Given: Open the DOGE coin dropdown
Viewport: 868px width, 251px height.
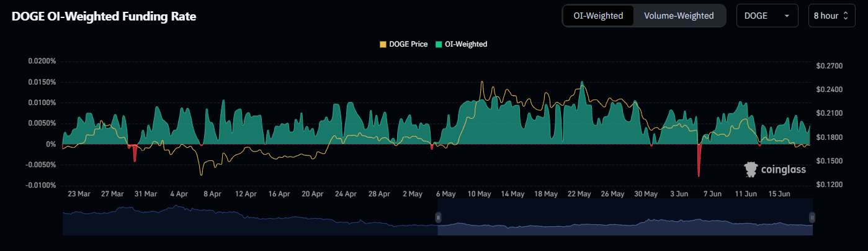Looking at the screenshot, I should pos(767,16).
